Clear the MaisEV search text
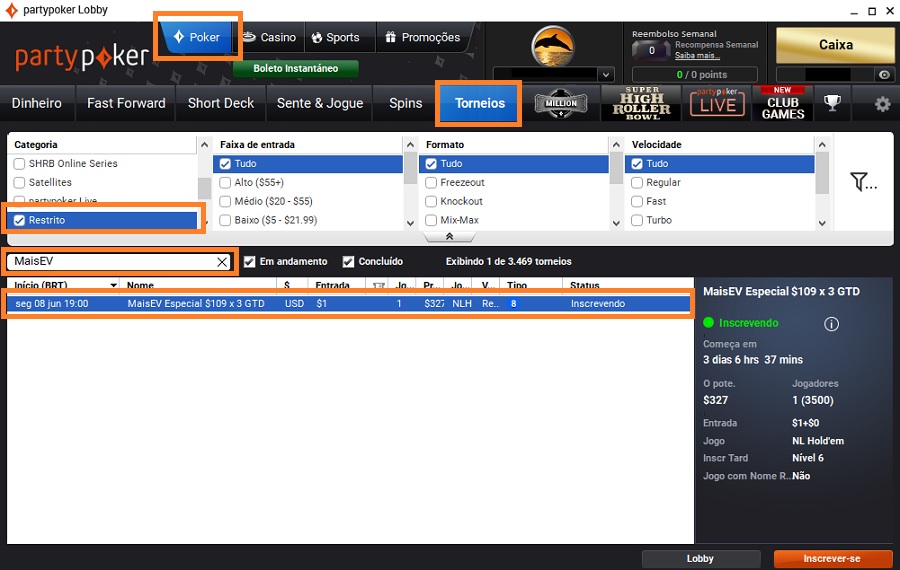This screenshot has width=900, height=570. (x=222, y=262)
